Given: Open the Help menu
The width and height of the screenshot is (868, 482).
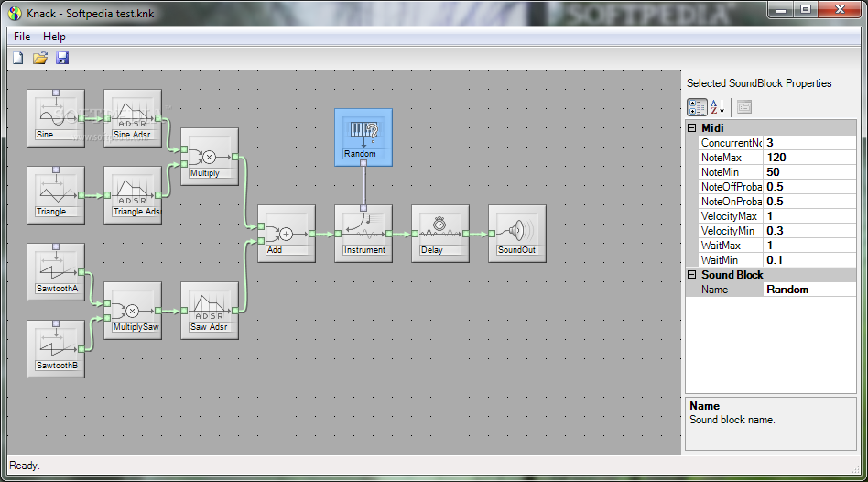Looking at the screenshot, I should [x=54, y=37].
